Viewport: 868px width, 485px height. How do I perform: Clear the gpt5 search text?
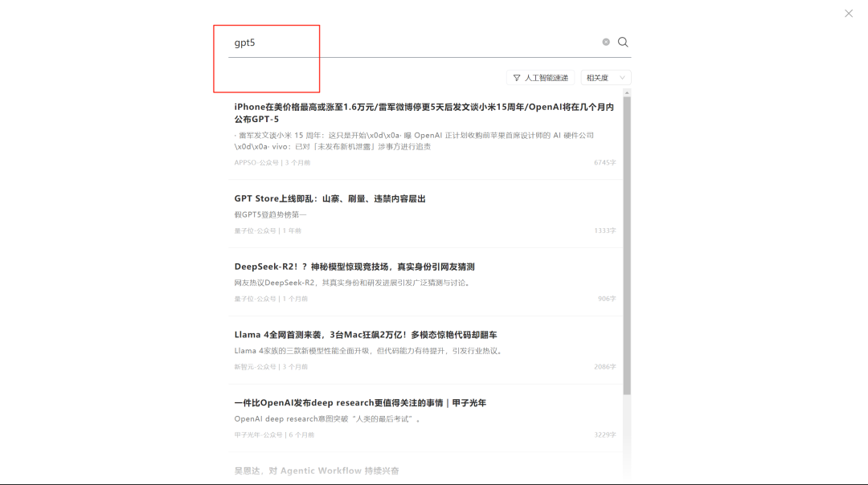tap(606, 42)
